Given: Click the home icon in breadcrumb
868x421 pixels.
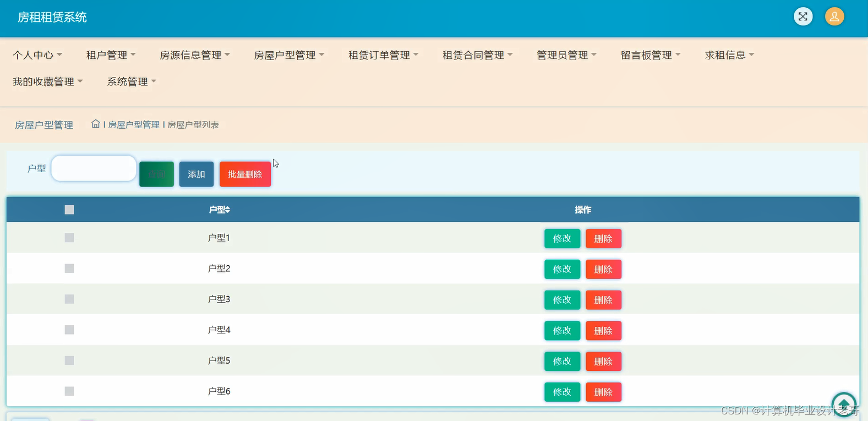Looking at the screenshot, I should click(96, 124).
